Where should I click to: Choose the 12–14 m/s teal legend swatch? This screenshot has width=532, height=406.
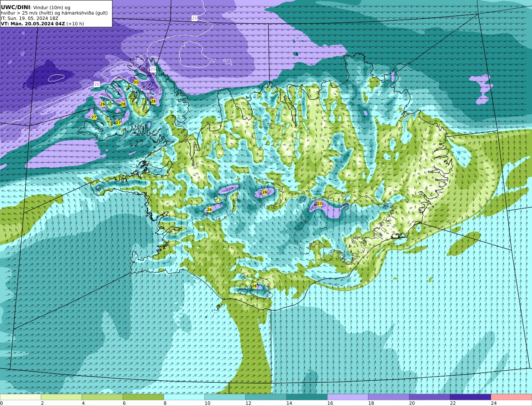[x=266, y=397]
